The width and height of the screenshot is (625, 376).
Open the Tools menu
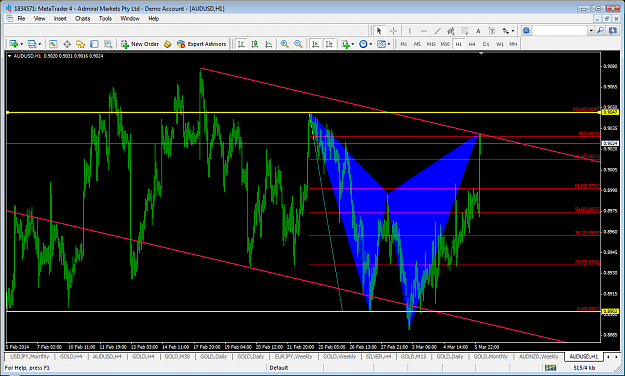105,18
